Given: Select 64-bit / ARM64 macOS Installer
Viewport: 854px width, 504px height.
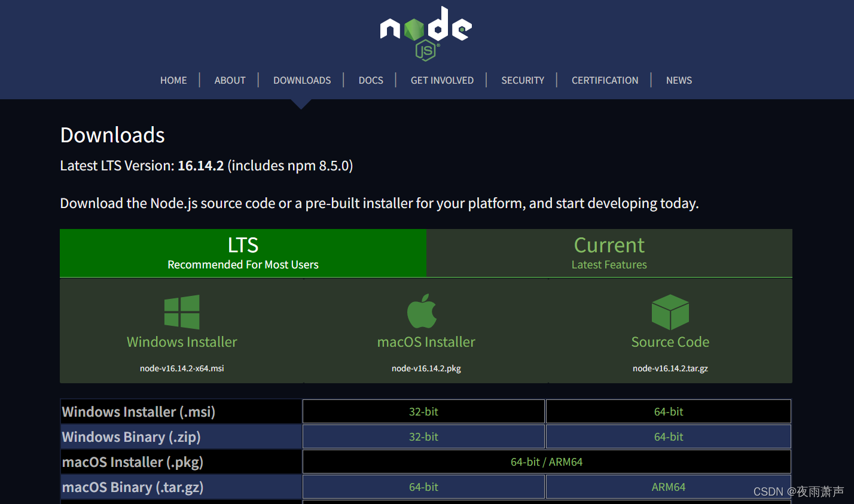Looking at the screenshot, I should coord(547,462).
